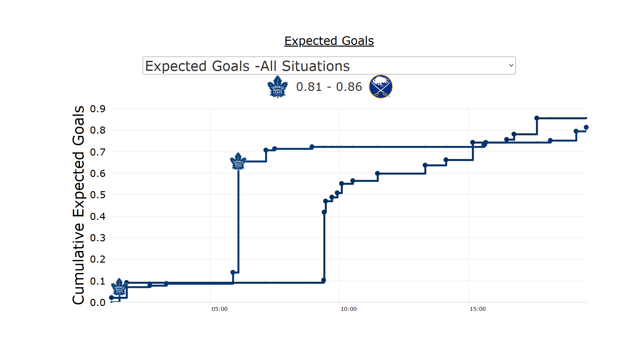
Task: Click the Maple Leafs goal marker near 0.65
Action: [x=238, y=161]
